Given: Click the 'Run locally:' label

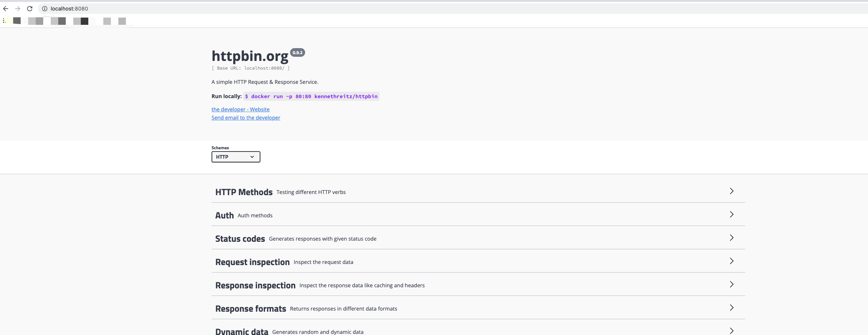Looking at the screenshot, I should (x=227, y=96).
